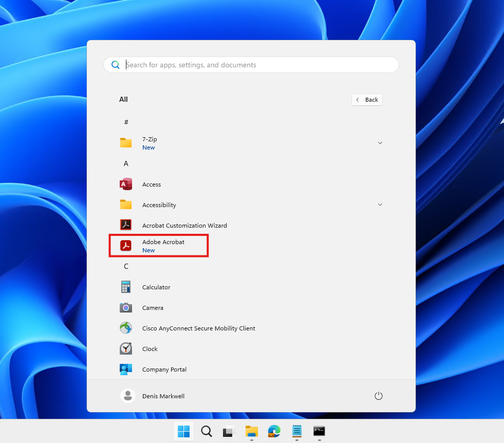Launch Access from the app list

151,184
